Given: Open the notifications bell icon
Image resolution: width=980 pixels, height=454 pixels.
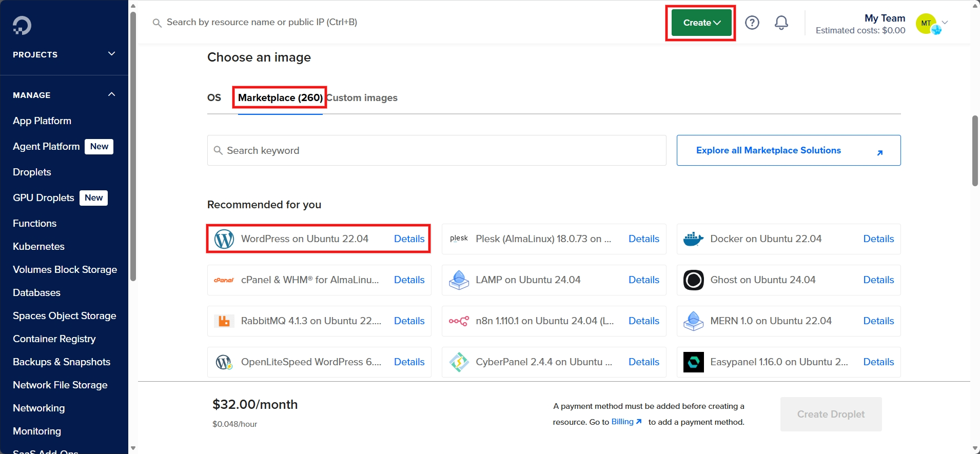Looking at the screenshot, I should pyautogui.click(x=781, y=23).
